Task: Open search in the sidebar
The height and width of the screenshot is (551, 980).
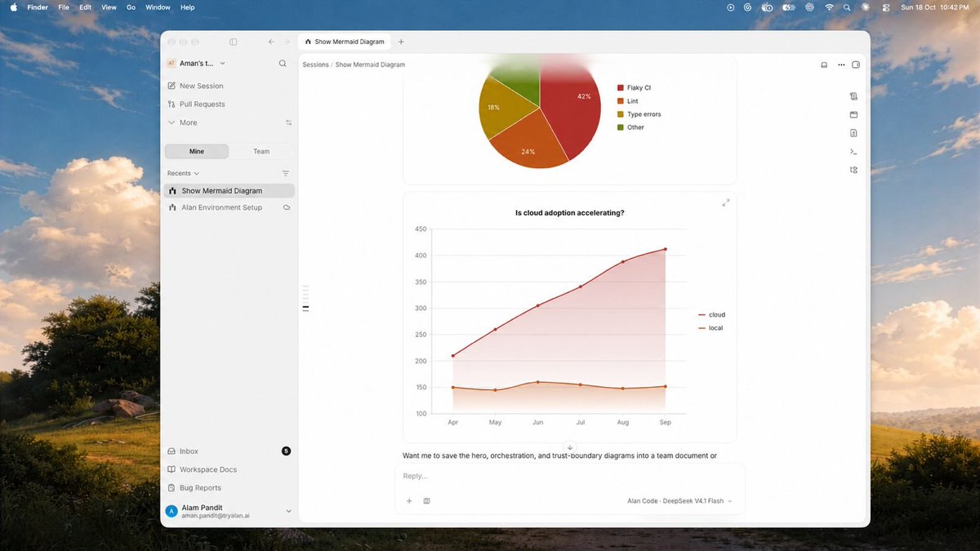Action: pos(283,63)
